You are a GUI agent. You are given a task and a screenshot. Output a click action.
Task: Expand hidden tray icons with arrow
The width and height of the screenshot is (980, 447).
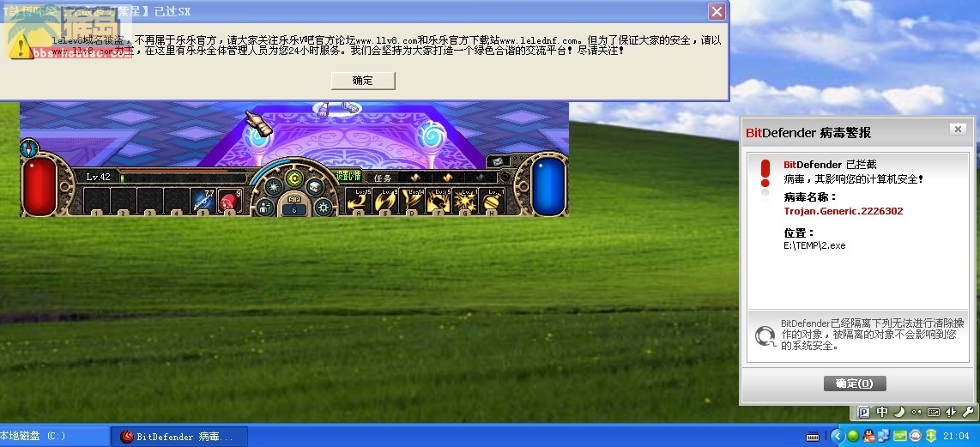point(838,436)
